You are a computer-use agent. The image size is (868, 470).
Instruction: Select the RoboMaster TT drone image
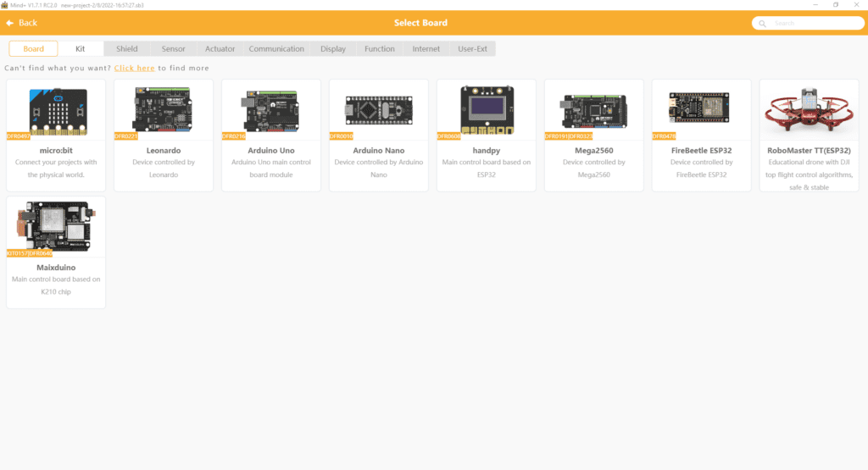click(809, 111)
